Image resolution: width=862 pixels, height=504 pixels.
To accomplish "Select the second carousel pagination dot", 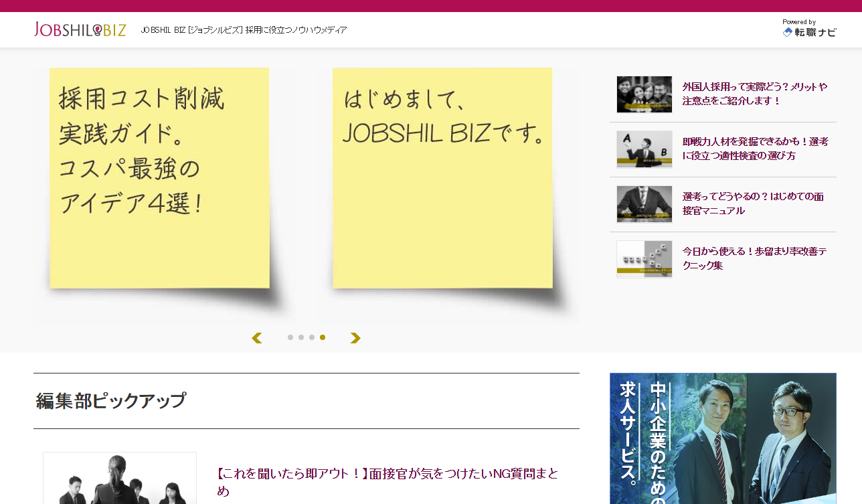I will tap(301, 337).
